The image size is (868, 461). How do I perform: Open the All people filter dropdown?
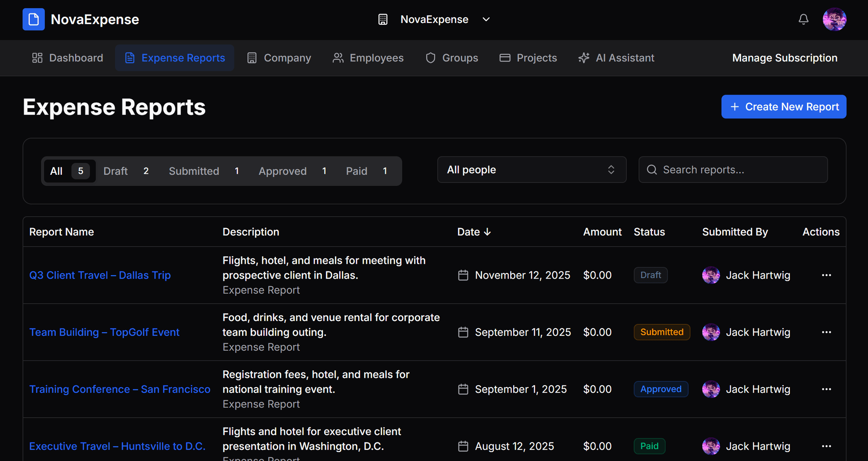tap(531, 170)
